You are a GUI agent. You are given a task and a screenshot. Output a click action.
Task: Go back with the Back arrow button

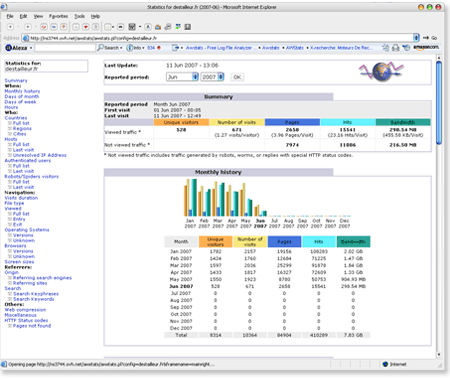pos(10,27)
